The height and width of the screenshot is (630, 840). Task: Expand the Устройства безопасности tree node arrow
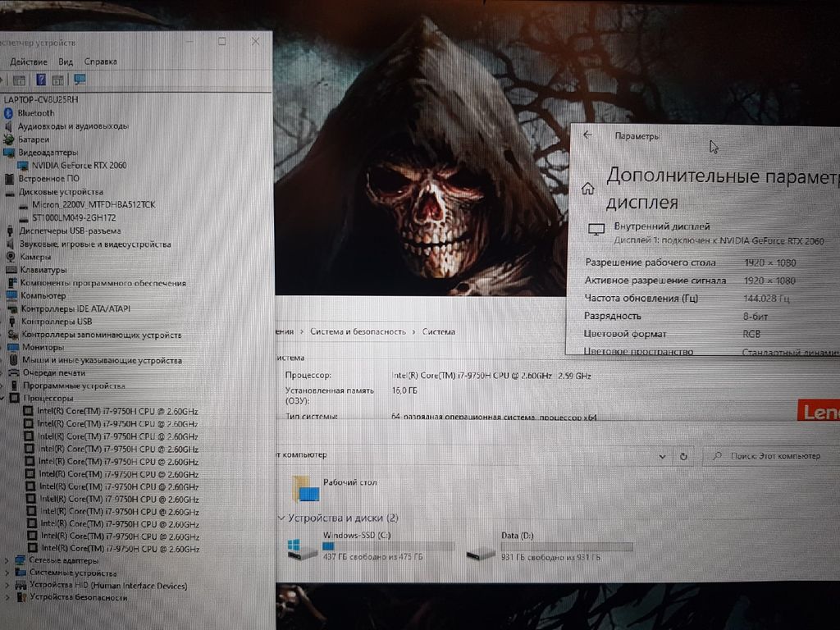point(7,597)
